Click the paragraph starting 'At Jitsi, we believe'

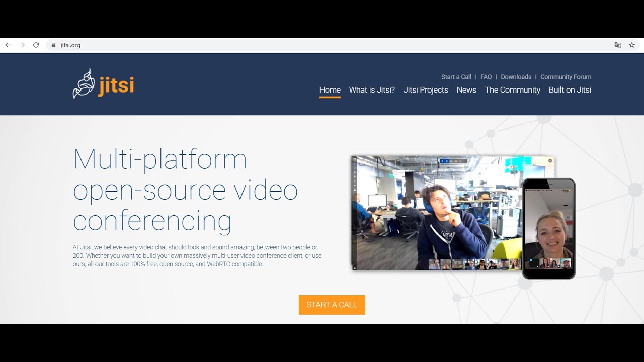point(197,256)
